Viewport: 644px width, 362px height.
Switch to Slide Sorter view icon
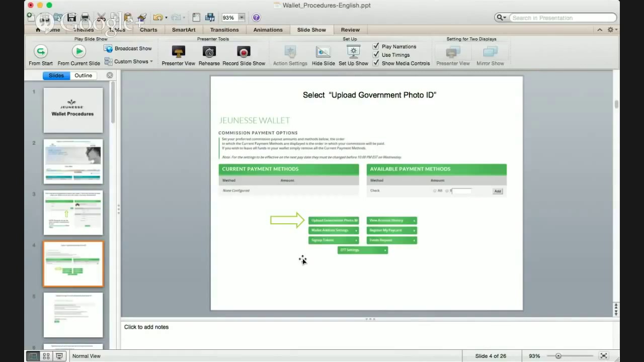[x=46, y=356]
